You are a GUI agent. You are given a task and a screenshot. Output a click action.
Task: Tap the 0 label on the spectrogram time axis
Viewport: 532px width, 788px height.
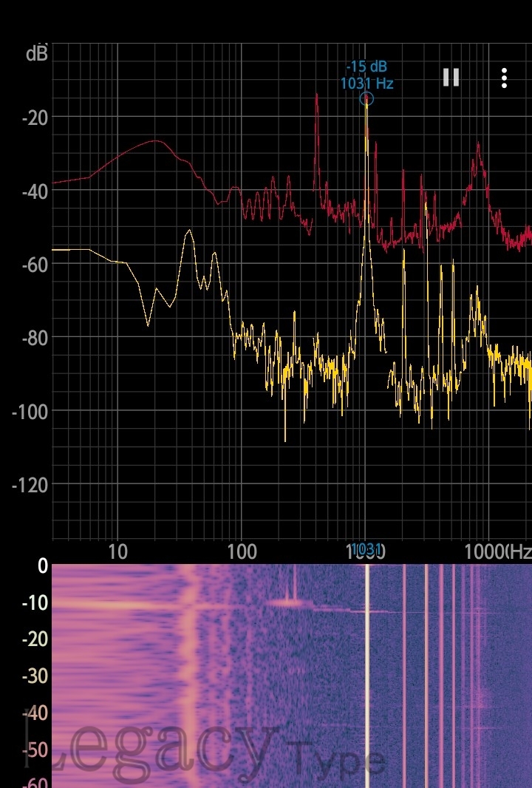click(x=43, y=566)
